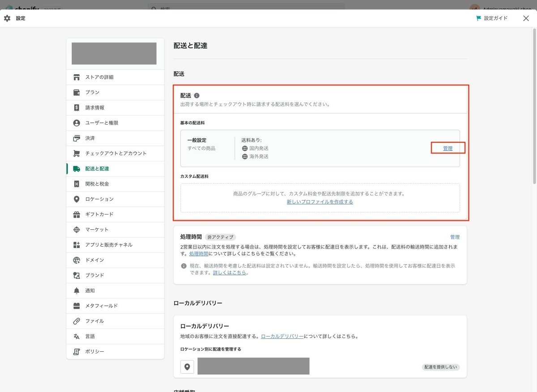Click the globe icon next to 国内発送
The width and height of the screenshot is (537, 392).
coord(245,148)
